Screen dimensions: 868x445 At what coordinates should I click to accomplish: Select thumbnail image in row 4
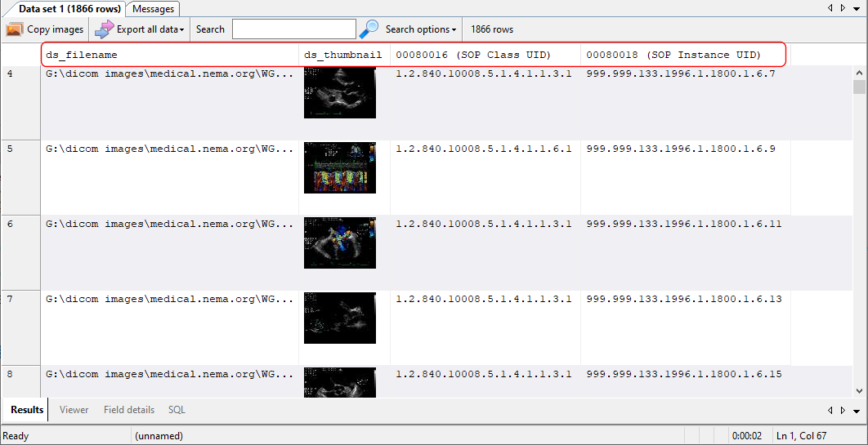pyautogui.click(x=340, y=93)
